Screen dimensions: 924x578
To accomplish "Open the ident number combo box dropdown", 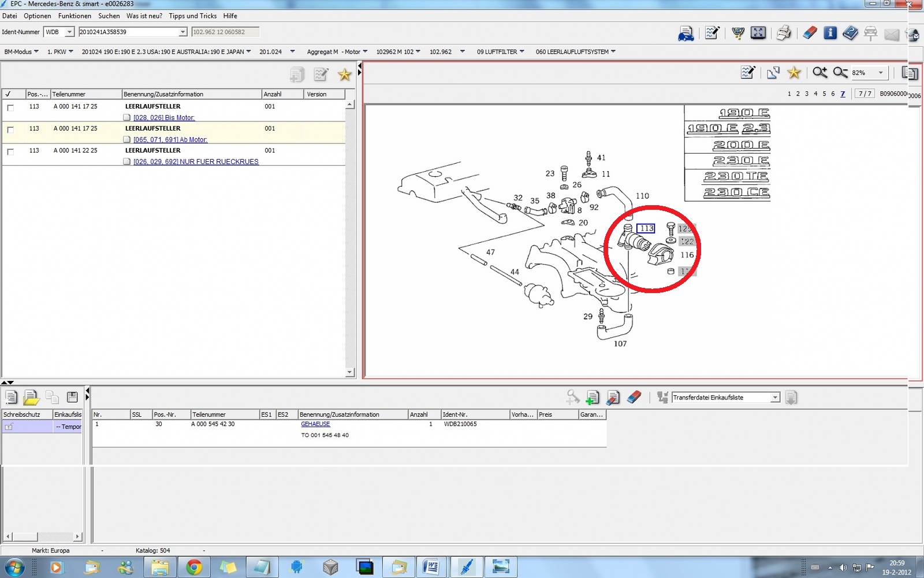I will (182, 32).
